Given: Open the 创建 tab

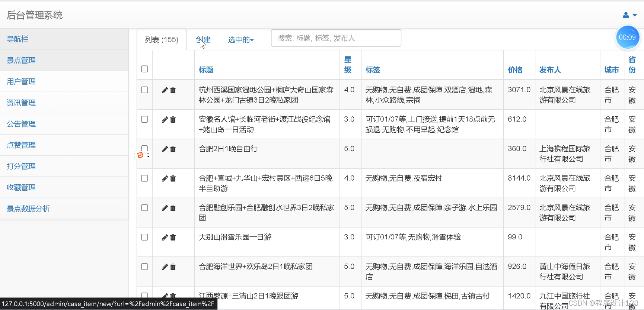Looking at the screenshot, I should [203, 40].
